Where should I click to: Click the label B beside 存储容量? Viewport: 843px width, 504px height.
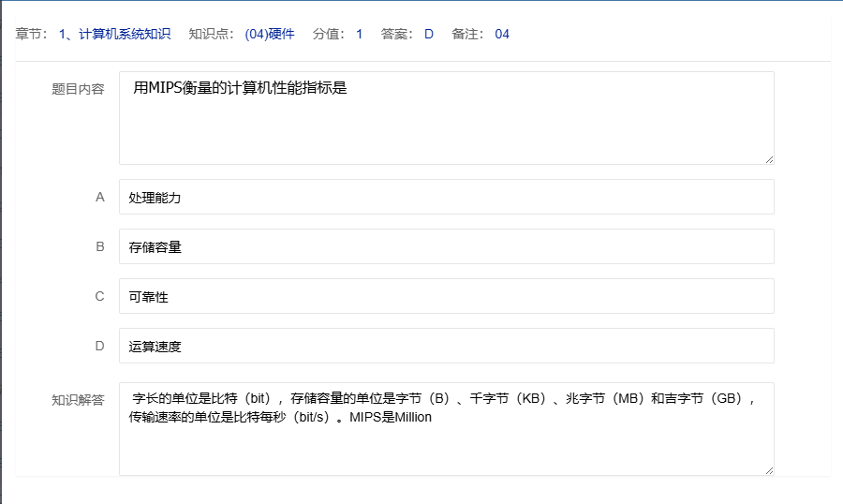tap(100, 247)
